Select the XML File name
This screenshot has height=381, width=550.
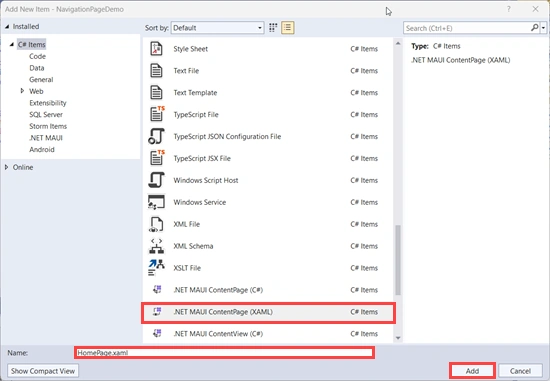coord(186,224)
